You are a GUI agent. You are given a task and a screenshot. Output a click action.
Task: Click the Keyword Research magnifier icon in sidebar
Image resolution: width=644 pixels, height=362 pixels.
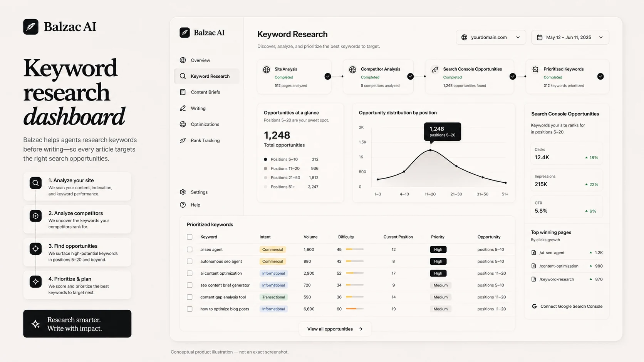tap(183, 76)
